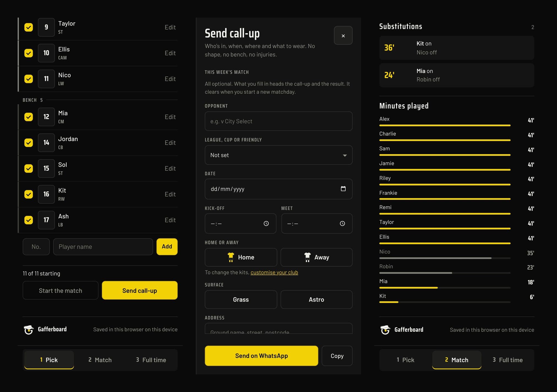Switch to Full time tab in left panel
This screenshot has width=557, height=392.
coord(151,360)
